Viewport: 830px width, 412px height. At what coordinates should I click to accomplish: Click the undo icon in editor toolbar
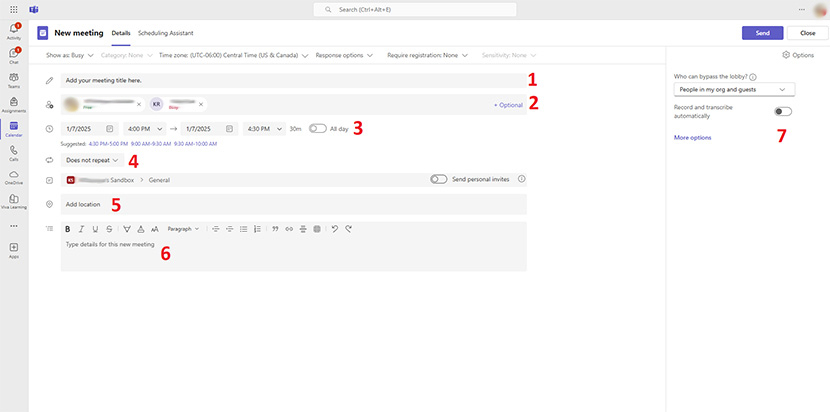click(334, 229)
